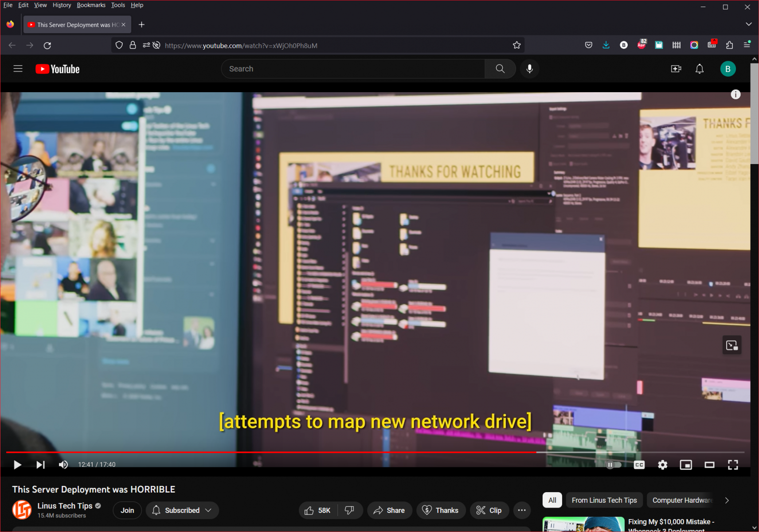Show the video info card icon

pyautogui.click(x=736, y=94)
